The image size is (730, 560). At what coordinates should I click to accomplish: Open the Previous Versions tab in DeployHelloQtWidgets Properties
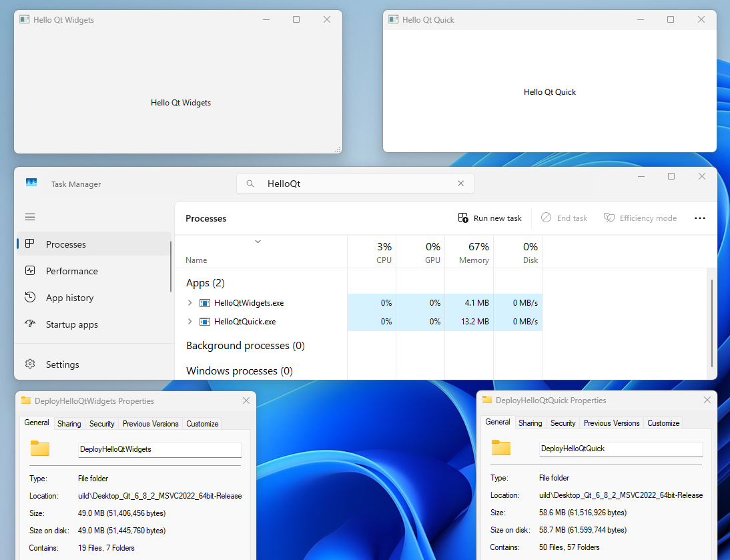click(x=150, y=423)
